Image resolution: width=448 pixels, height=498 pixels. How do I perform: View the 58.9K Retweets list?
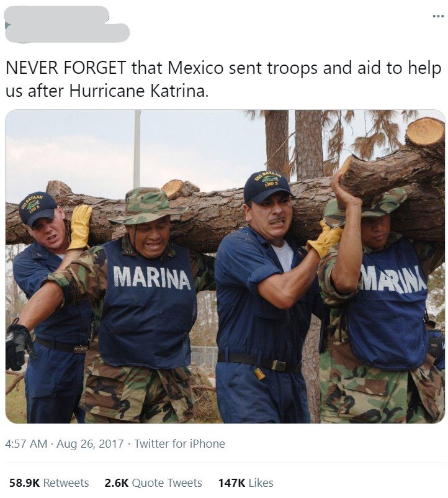[49, 482]
